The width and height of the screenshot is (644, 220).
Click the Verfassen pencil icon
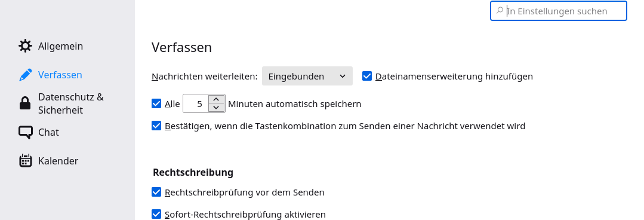[25, 75]
